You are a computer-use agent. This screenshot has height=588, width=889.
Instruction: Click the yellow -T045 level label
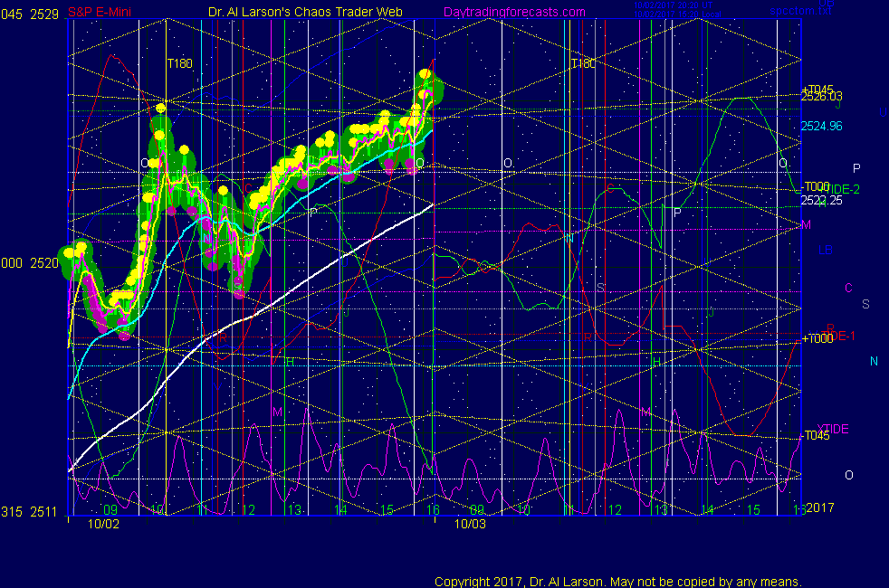816,435
